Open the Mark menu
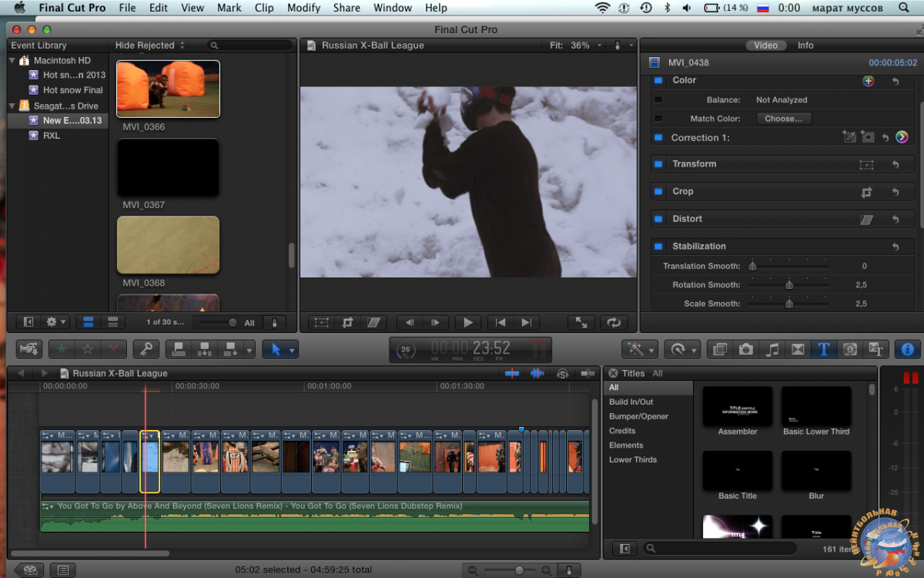The height and width of the screenshot is (578, 924). (229, 8)
